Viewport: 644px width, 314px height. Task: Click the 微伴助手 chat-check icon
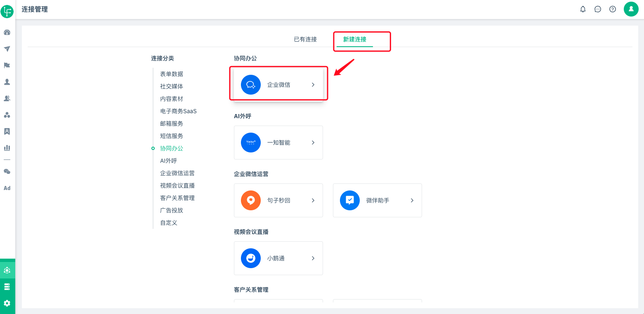click(x=350, y=200)
